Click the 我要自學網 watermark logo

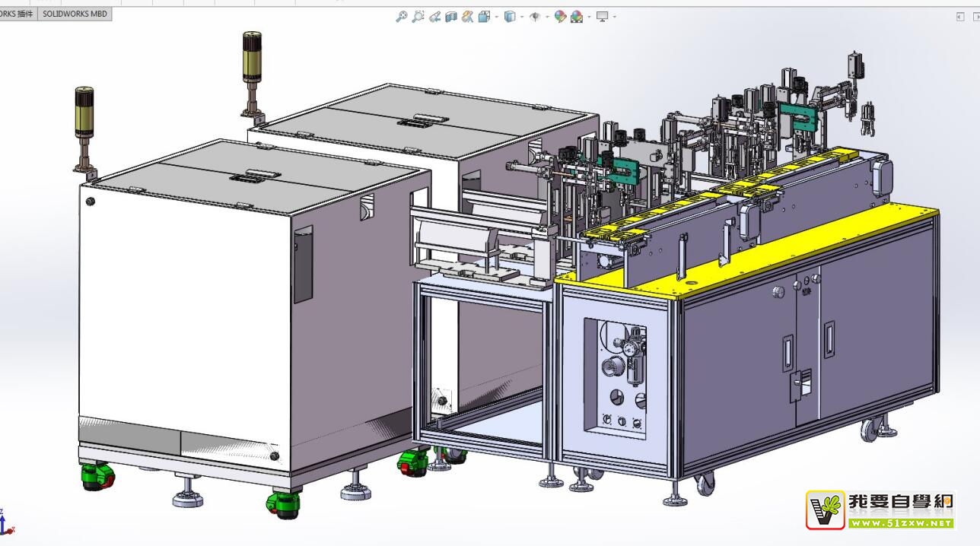pos(880,509)
